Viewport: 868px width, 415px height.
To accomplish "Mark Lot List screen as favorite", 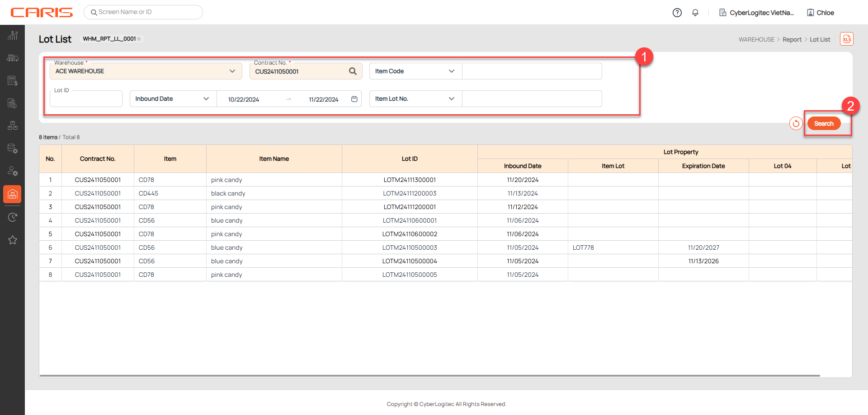I will tap(139, 39).
